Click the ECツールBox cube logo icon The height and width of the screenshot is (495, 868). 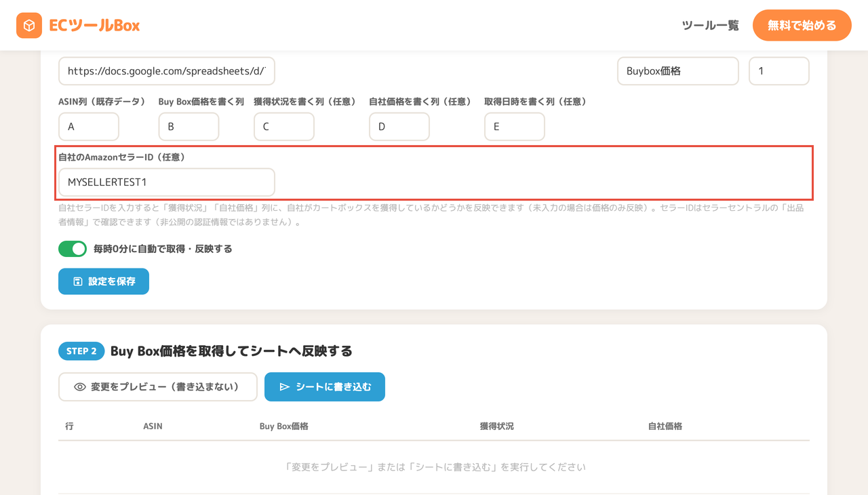(29, 26)
